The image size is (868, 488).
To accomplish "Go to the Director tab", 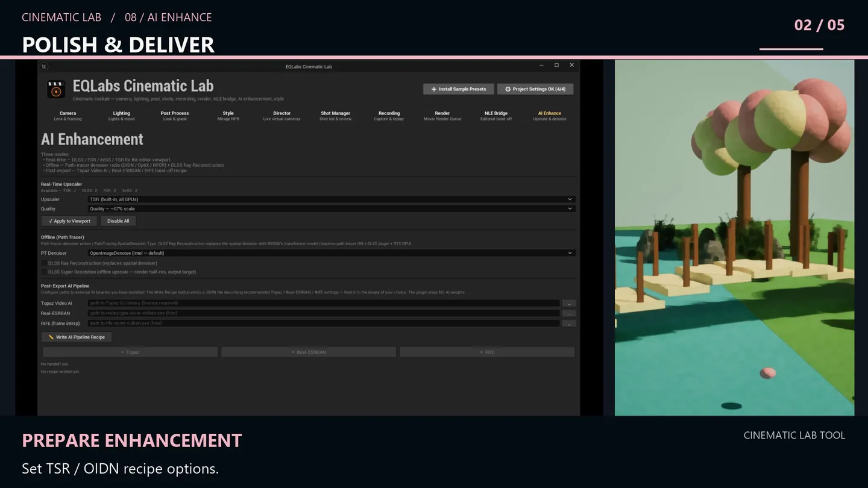I will point(281,116).
